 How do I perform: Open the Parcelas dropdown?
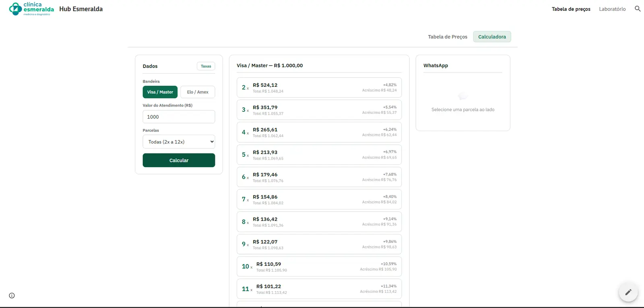[x=179, y=142]
